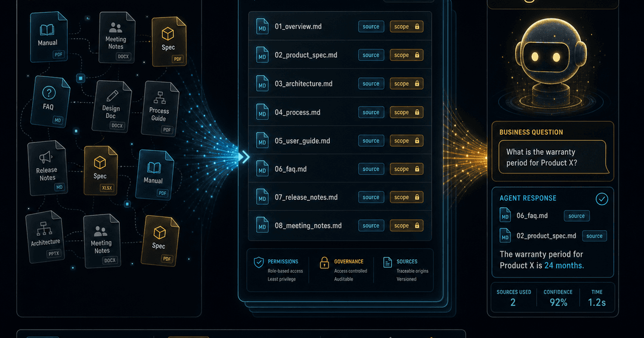
Task: Click the Time 1.2s value
Action: [x=597, y=303]
